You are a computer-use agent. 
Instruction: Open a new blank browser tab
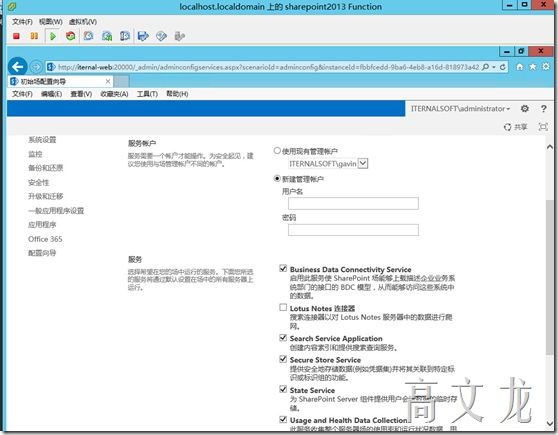click(x=121, y=82)
